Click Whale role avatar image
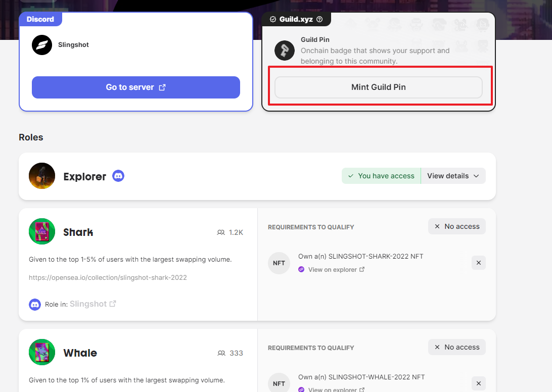The width and height of the screenshot is (552, 392). click(x=42, y=352)
